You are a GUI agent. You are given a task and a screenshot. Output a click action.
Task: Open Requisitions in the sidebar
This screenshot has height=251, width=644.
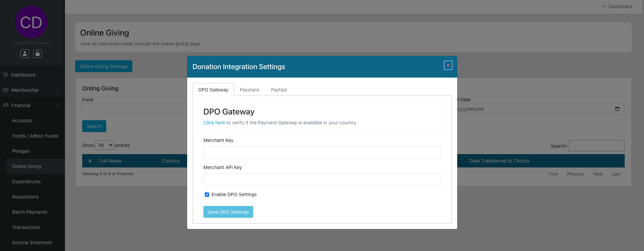pos(25,197)
